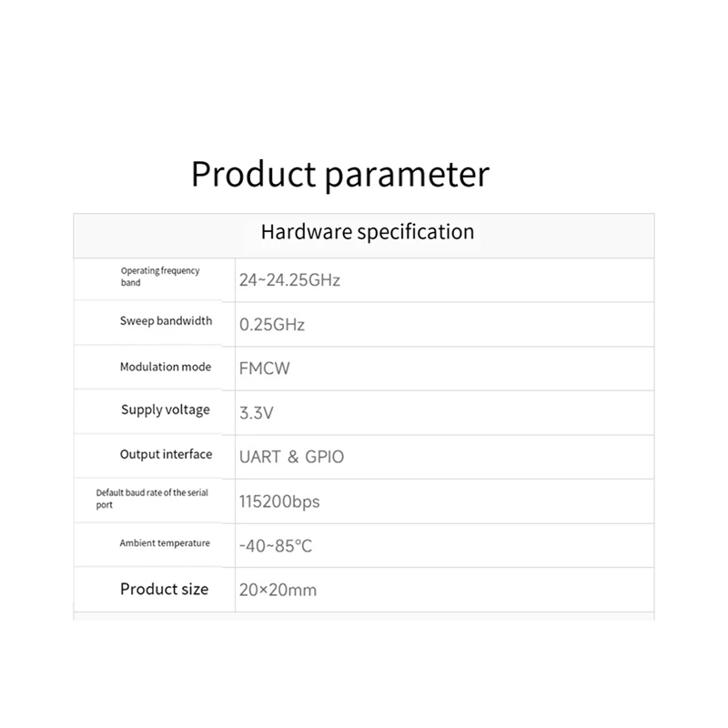
Task: Click the Product parameter heading
Action: [x=340, y=175]
